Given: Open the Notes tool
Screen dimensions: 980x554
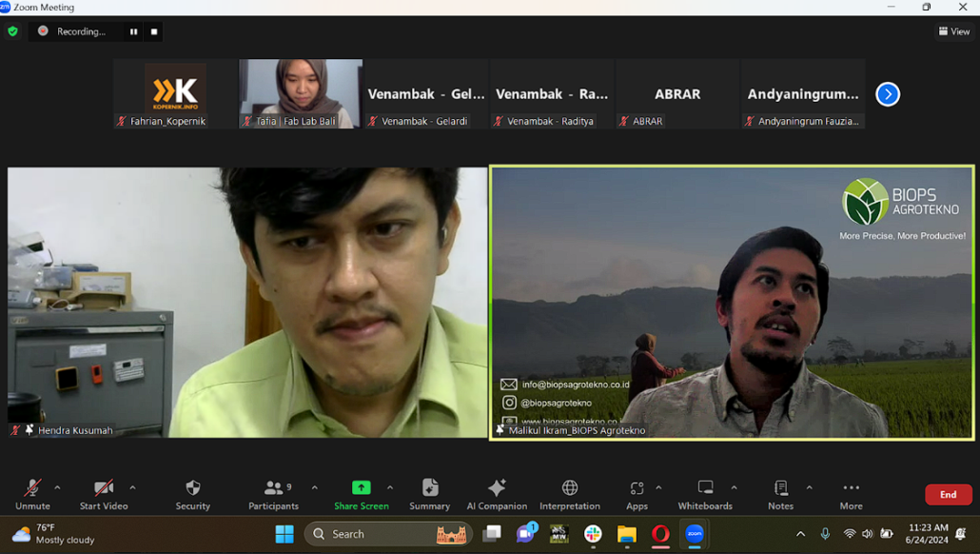Looking at the screenshot, I should pos(780,493).
